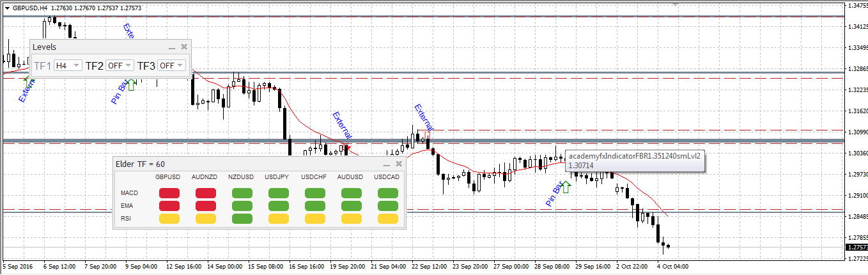Select AUDNZD column header in Elder panel
The image size is (868, 275).
tap(204, 177)
